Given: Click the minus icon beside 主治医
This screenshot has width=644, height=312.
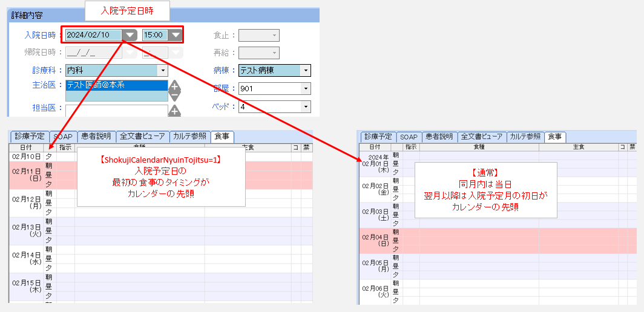Looking at the screenshot, I should pyautogui.click(x=174, y=97).
